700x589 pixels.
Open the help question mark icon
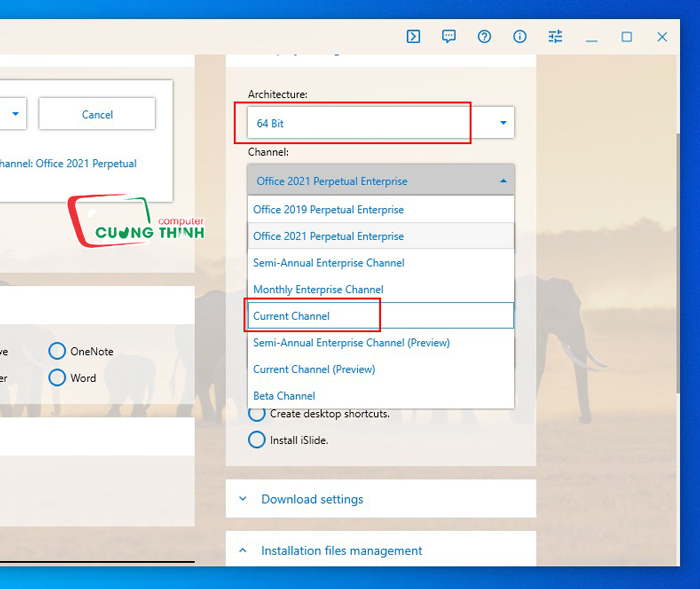[x=484, y=37]
